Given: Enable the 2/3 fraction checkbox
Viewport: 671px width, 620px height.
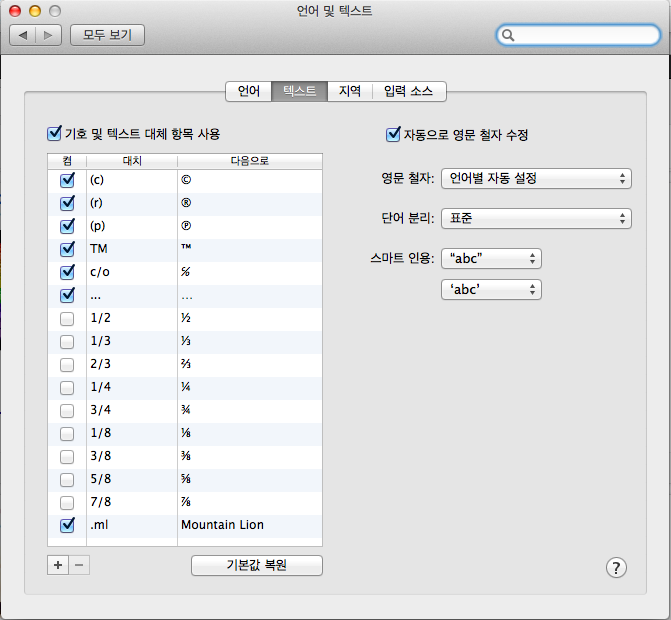Looking at the screenshot, I should (67, 365).
